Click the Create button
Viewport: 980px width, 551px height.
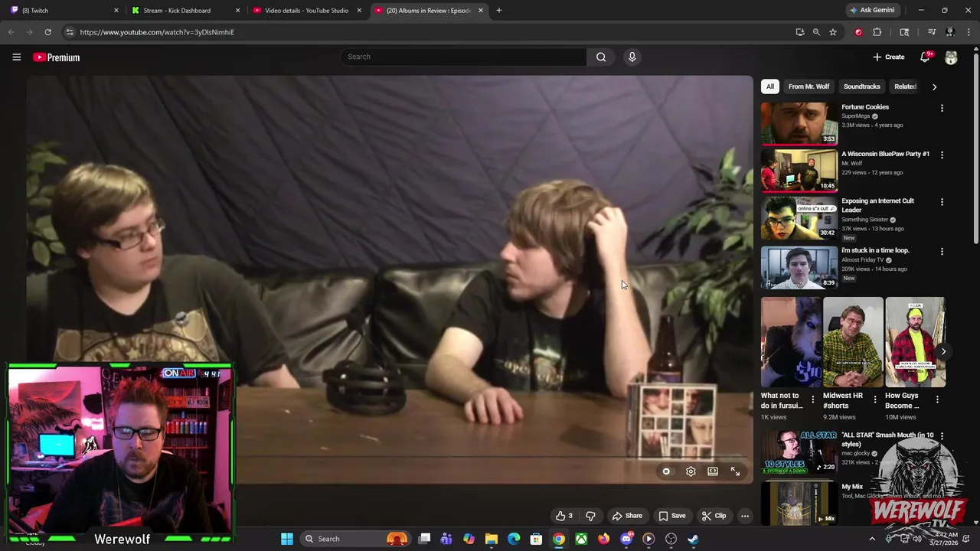pos(889,57)
